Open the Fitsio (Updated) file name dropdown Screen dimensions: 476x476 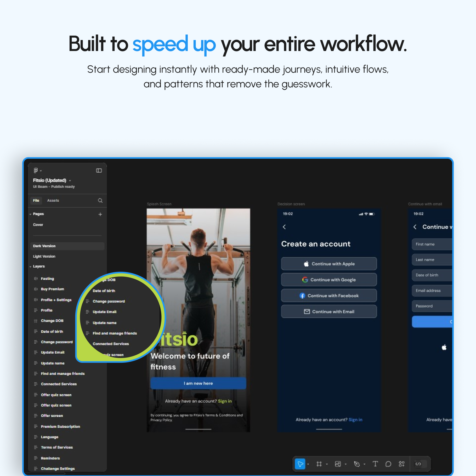point(70,180)
